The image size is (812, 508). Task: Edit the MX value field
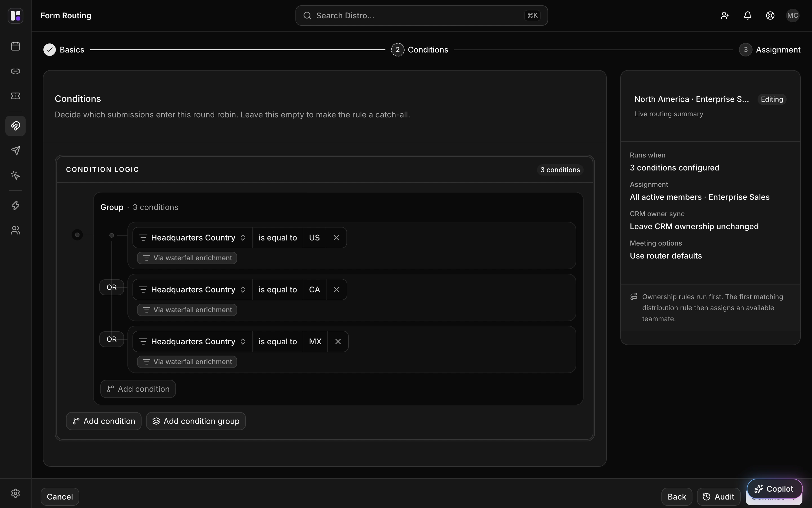coord(315,341)
